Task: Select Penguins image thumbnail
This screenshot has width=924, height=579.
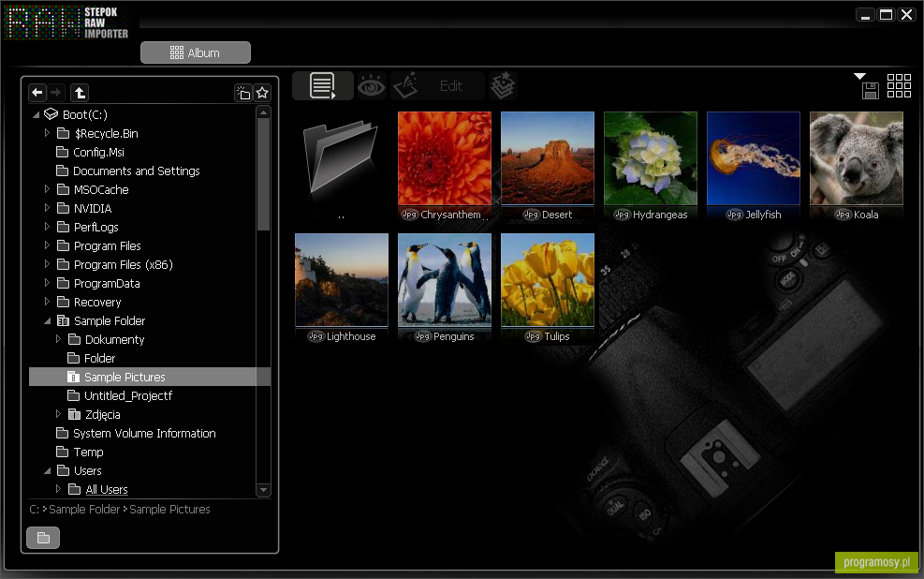Action: (x=445, y=280)
